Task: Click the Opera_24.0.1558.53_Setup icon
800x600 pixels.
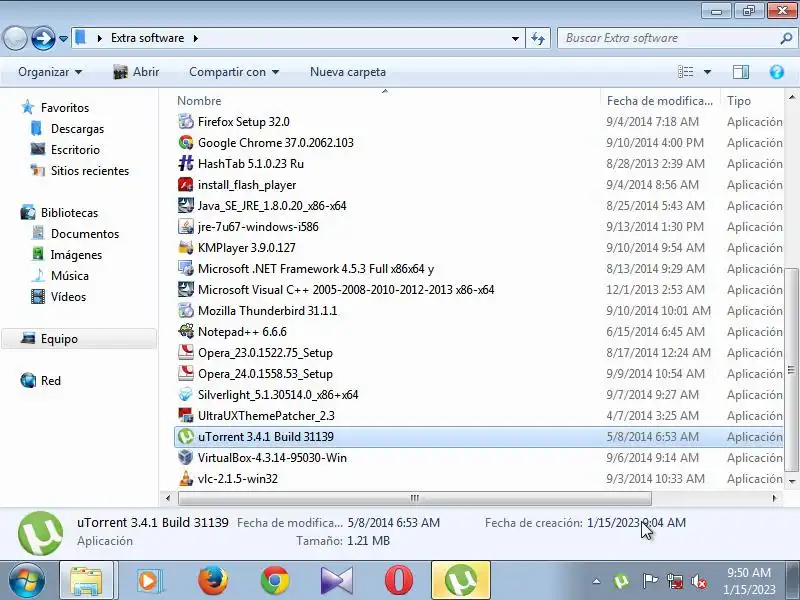Action: [186, 373]
